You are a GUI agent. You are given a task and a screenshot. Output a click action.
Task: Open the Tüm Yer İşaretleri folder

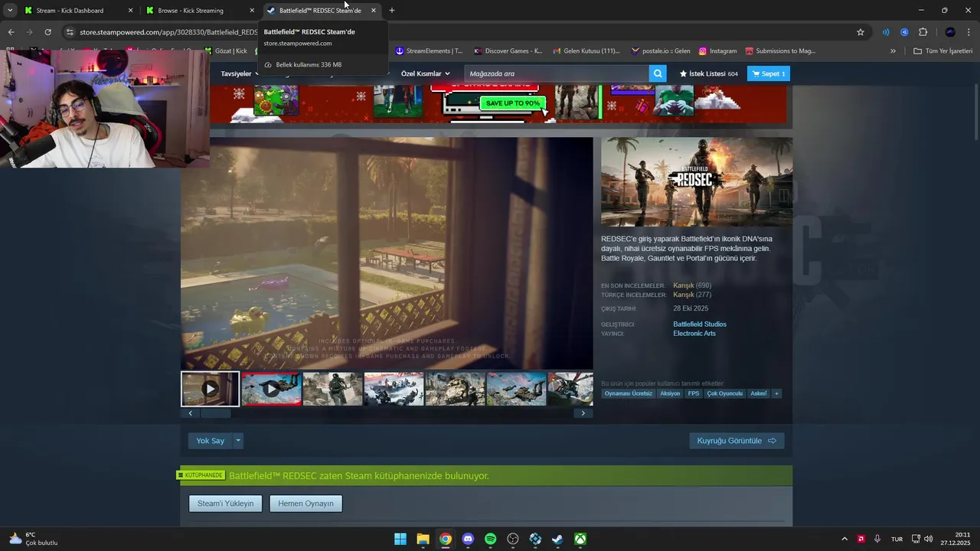click(942, 51)
